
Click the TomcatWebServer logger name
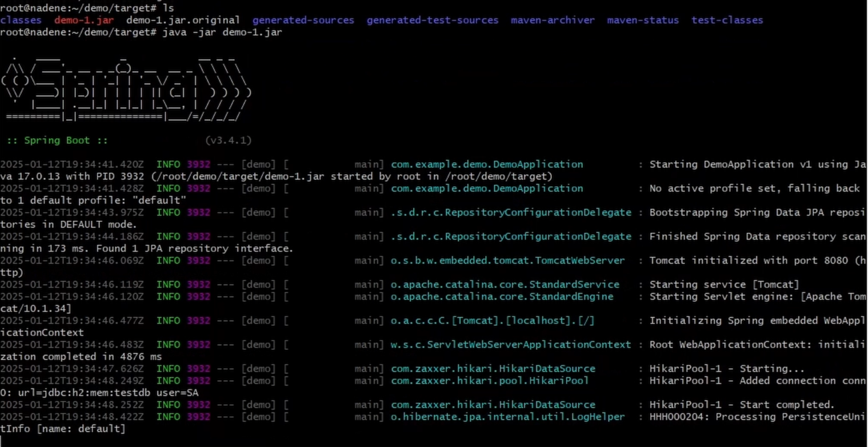click(x=507, y=260)
